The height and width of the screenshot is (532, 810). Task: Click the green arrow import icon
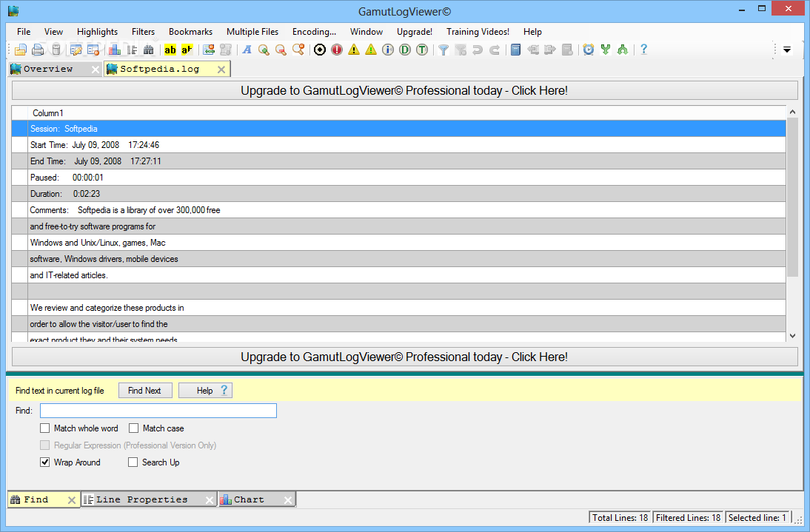(x=209, y=50)
